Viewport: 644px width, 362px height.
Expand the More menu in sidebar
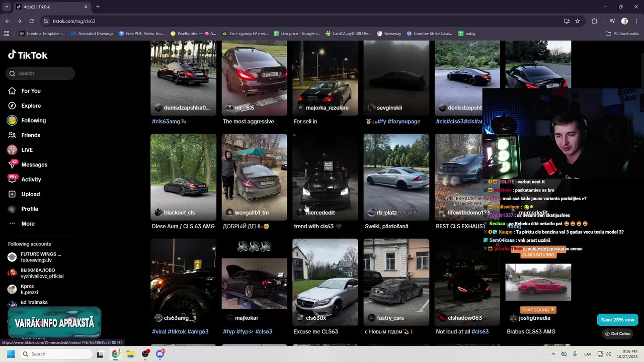(x=28, y=224)
